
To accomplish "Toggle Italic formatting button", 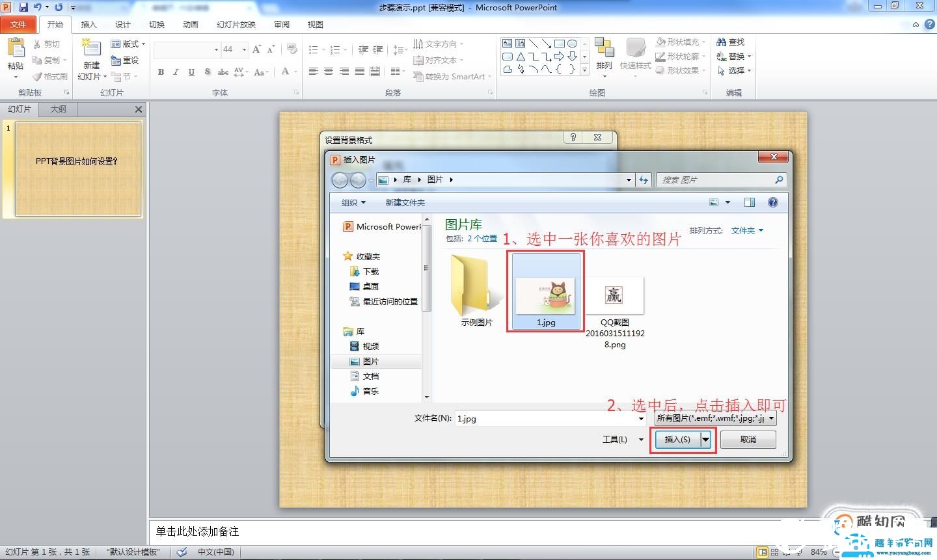I will point(176,72).
